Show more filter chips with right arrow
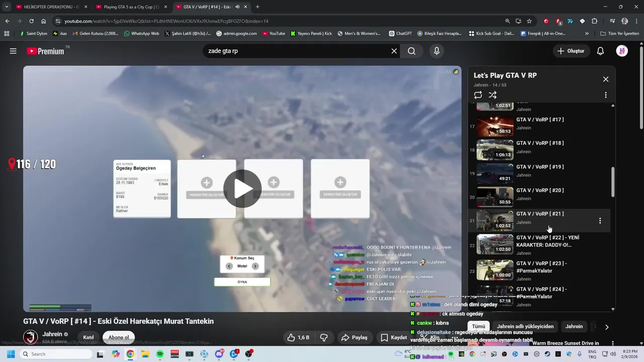 point(606,327)
